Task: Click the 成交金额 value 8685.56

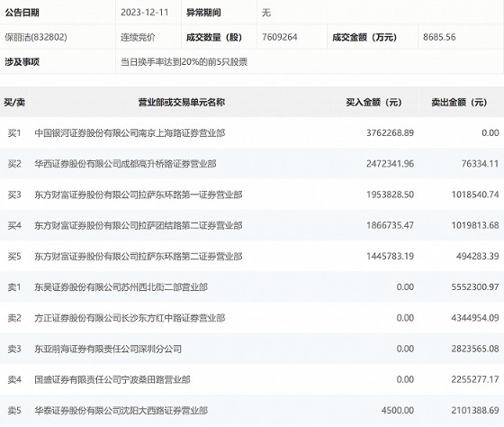Action: click(x=439, y=37)
